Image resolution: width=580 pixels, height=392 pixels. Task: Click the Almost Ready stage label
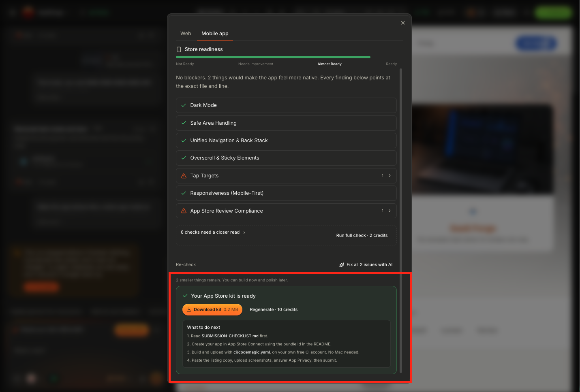(x=330, y=64)
